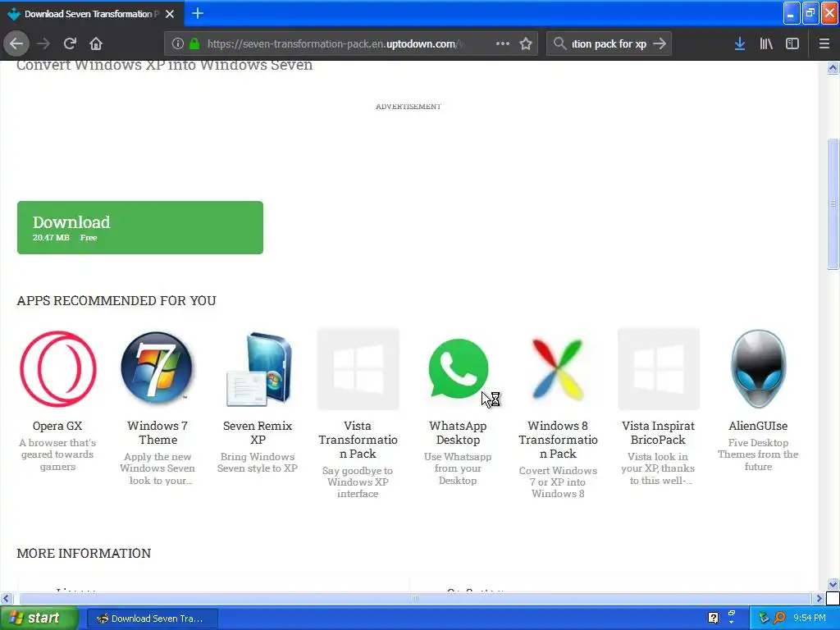
Task: Reload the current page
Action: point(70,44)
